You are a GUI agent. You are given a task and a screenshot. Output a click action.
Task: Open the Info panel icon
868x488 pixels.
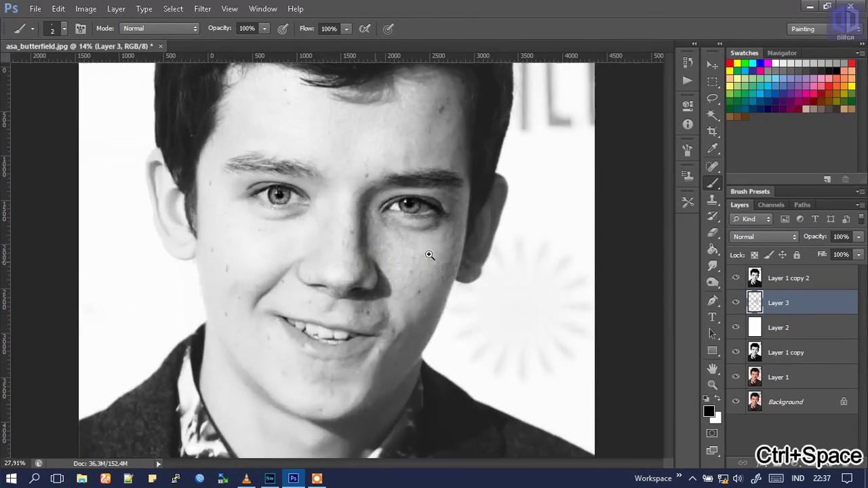(x=688, y=124)
